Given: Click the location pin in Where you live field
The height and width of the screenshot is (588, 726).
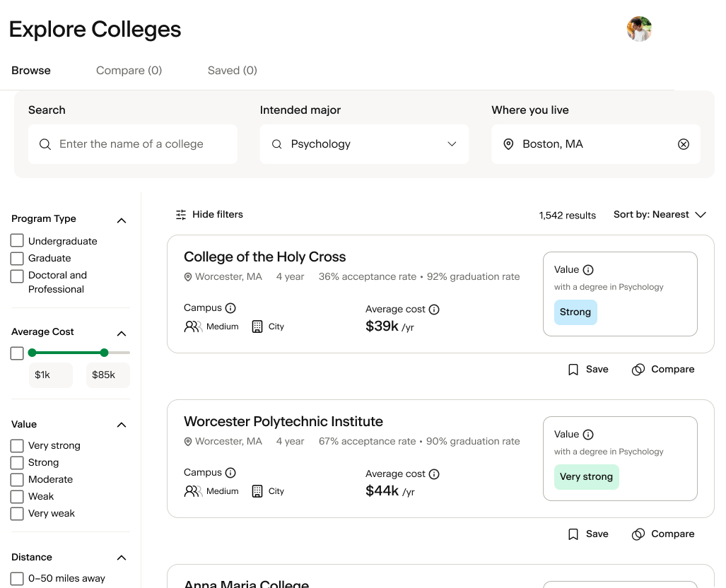Looking at the screenshot, I should click(508, 144).
